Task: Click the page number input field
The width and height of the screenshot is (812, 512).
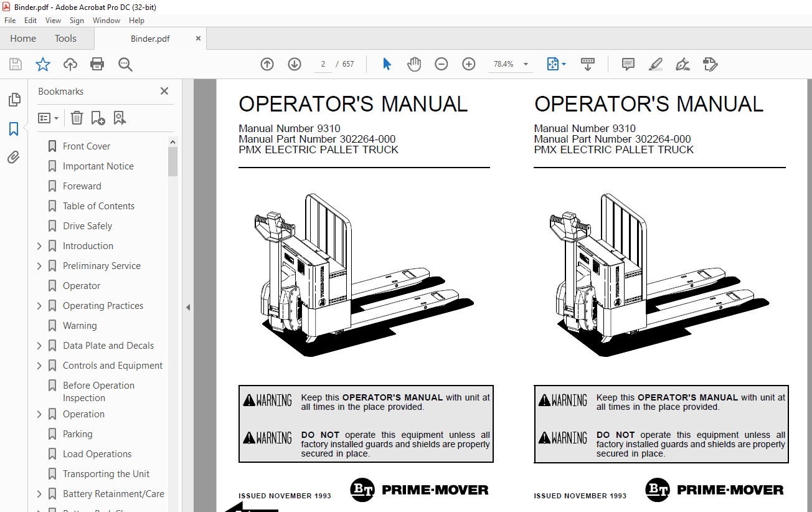Action: tap(323, 64)
